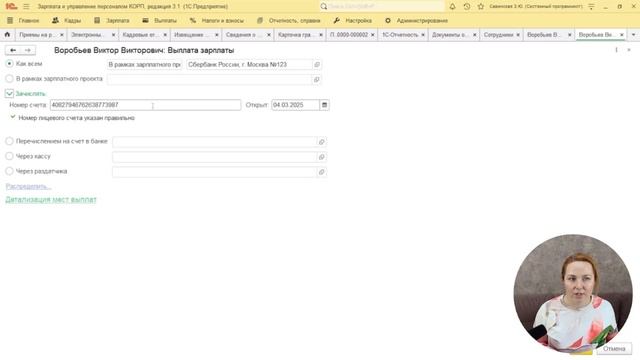Open bank account transfer field select icon
The image size is (640, 360).
point(321,142)
